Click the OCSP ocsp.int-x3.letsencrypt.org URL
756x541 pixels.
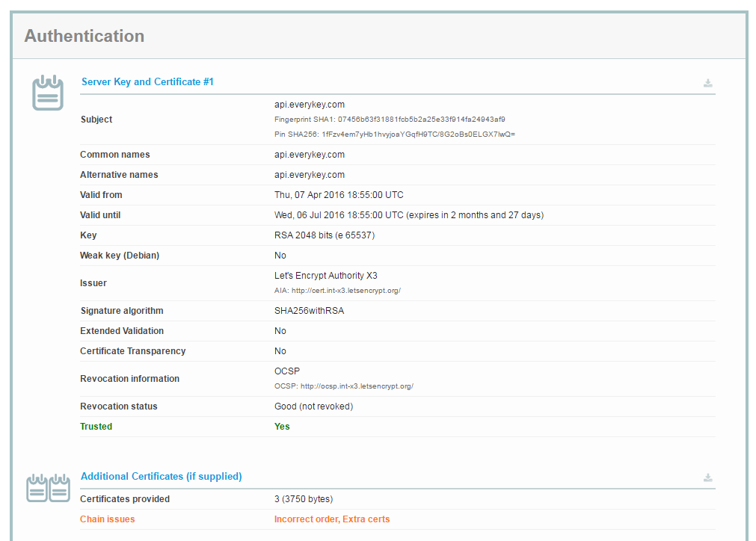[357, 386]
